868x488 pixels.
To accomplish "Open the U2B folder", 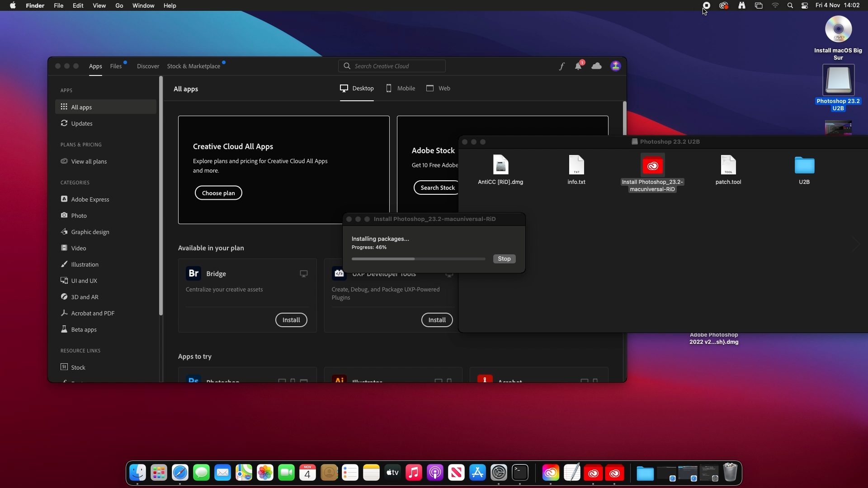I will coord(804,170).
